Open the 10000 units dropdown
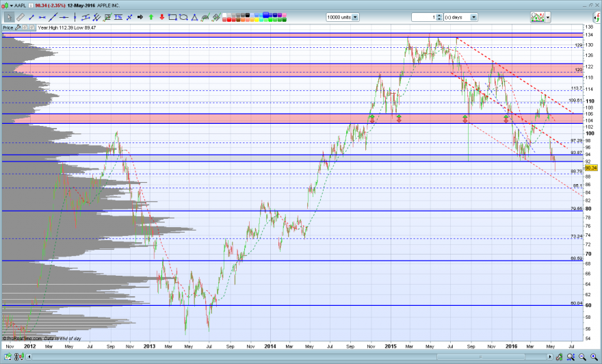Screen dimensions: 602x364 click(x=355, y=17)
